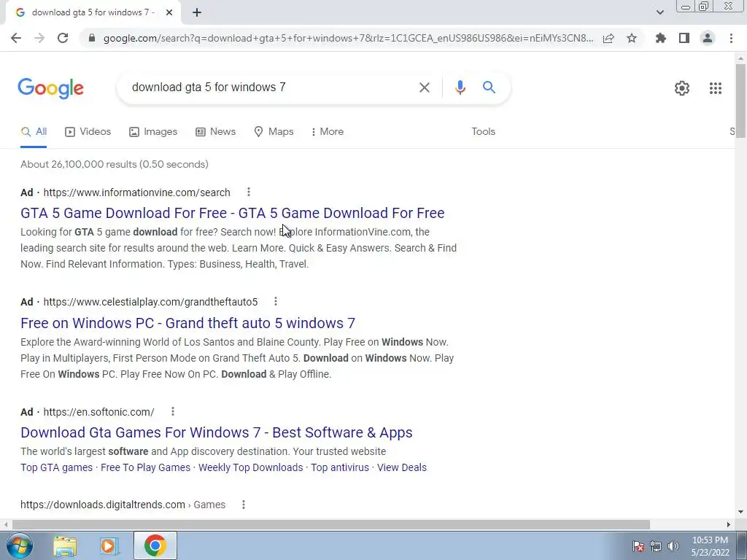Click the scroll right arrow
The width and height of the screenshot is (747, 560).
(x=728, y=524)
